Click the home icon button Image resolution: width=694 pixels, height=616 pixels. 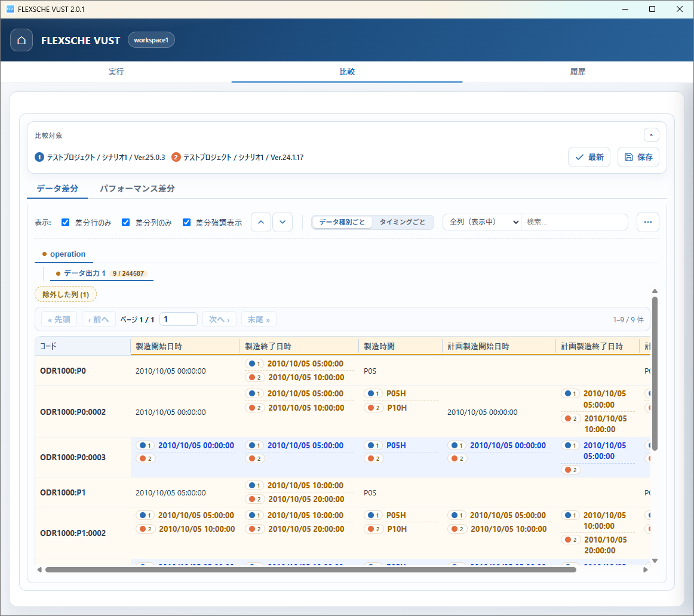(x=22, y=40)
